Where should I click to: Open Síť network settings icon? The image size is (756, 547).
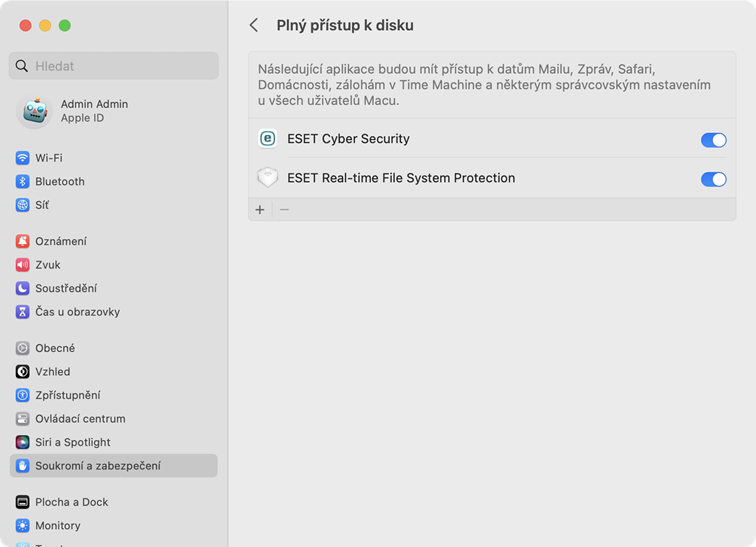[23, 205]
